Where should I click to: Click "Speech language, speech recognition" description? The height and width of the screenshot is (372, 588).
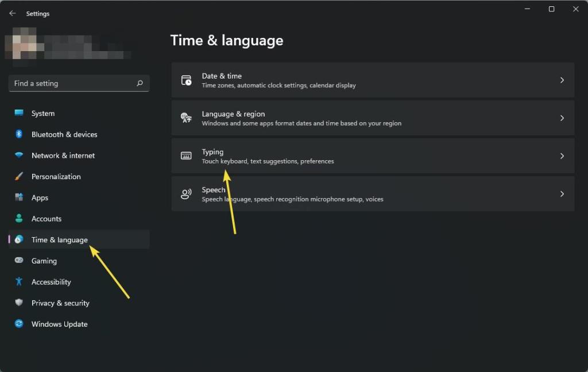coord(292,199)
